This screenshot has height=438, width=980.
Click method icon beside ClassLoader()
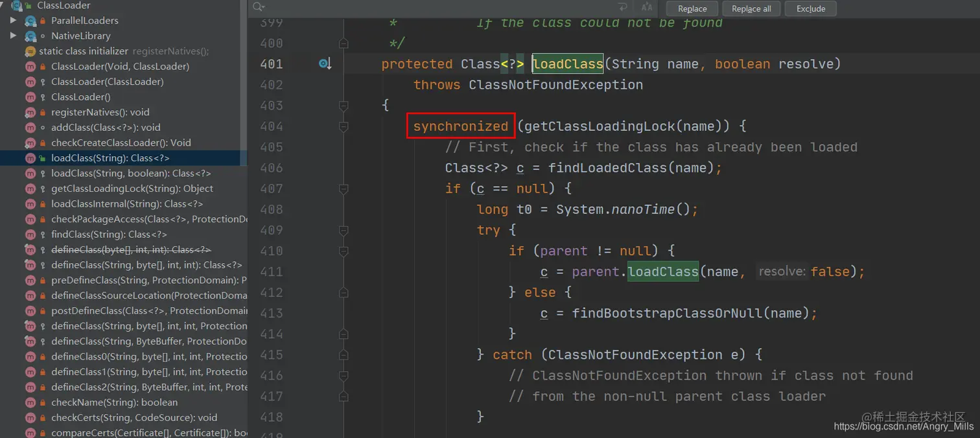tap(30, 97)
